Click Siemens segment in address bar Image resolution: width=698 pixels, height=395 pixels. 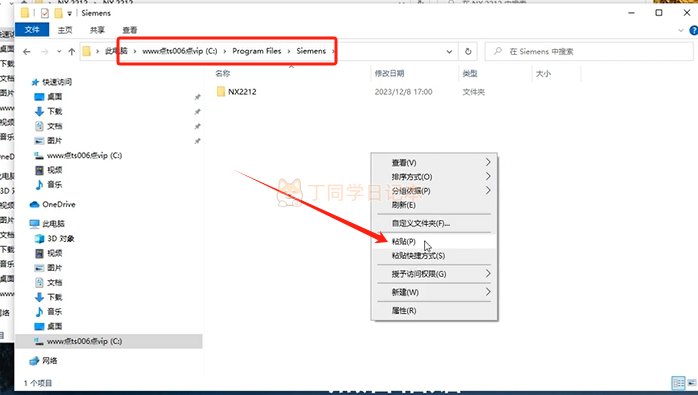pos(311,51)
